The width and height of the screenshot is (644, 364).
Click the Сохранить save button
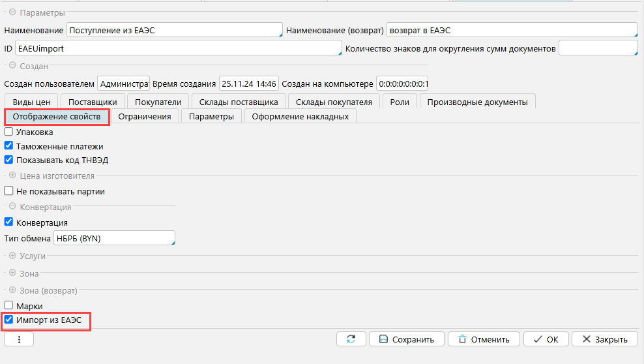(406, 339)
